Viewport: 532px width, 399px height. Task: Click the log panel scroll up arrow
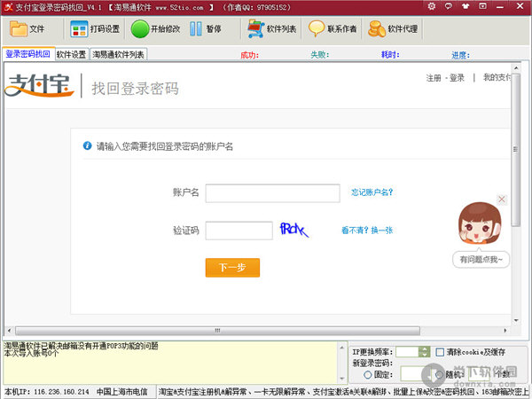tap(341, 347)
